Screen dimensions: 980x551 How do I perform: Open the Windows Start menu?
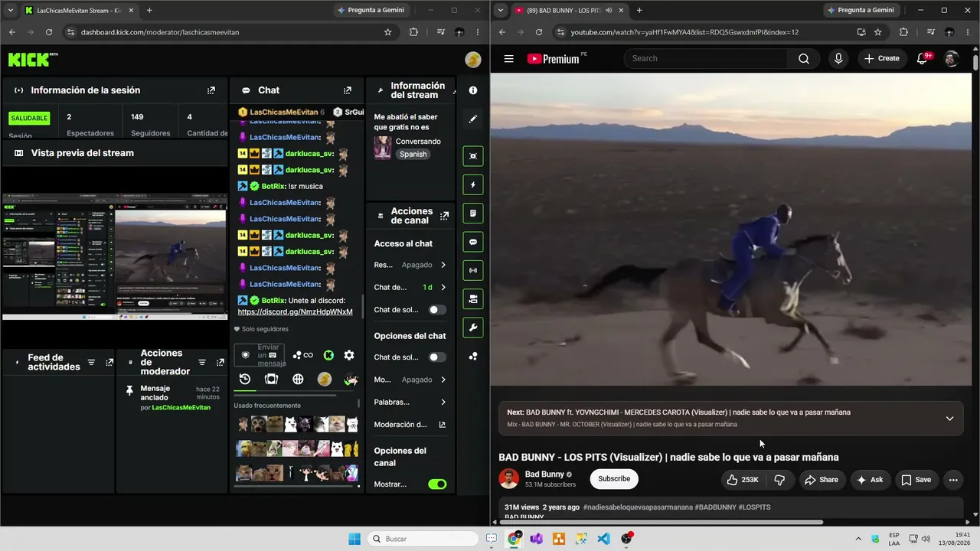(354, 539)
